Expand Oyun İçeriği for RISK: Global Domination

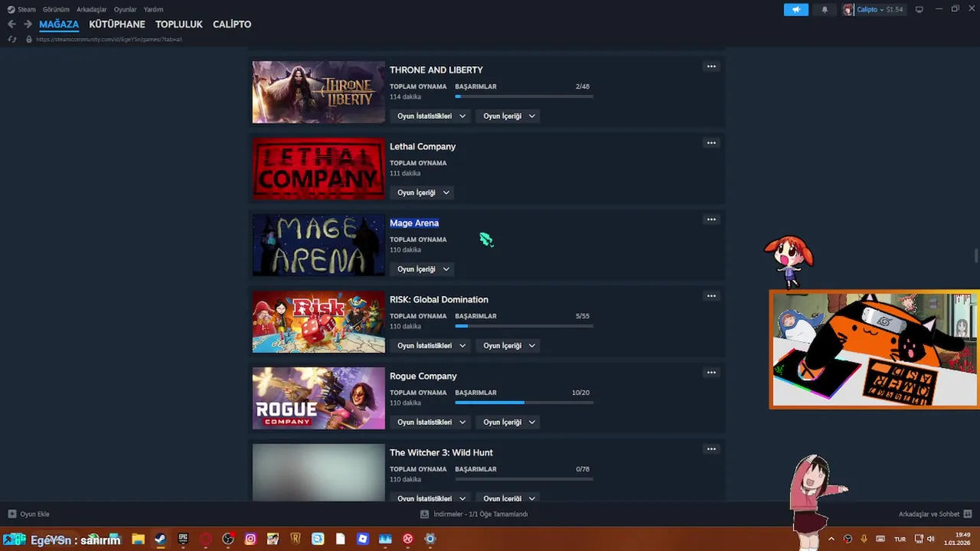point(509,346)
